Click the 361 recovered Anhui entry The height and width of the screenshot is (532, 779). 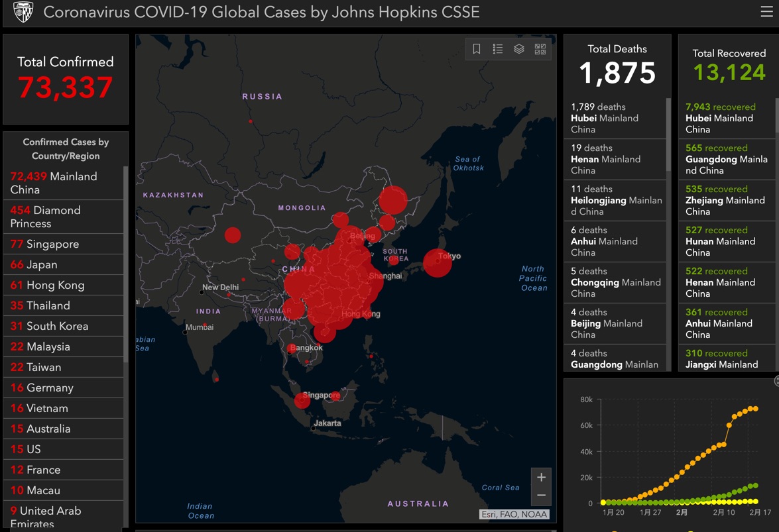click(727, 323)
